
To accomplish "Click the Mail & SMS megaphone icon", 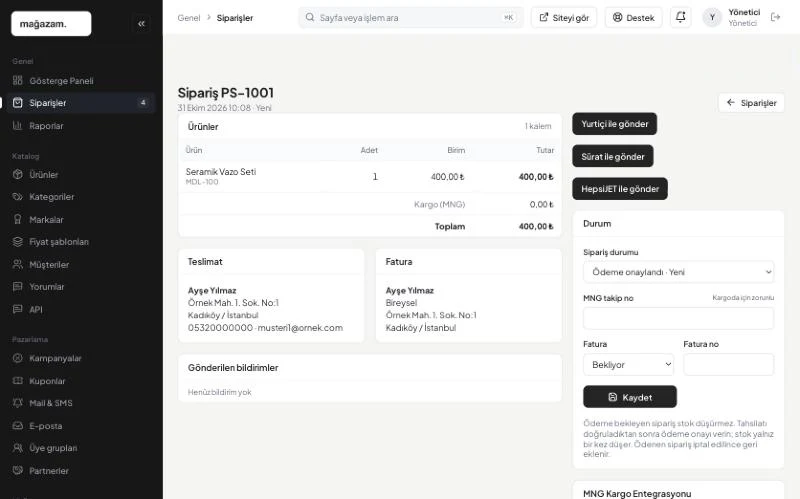I will click(x=18, y=403).
